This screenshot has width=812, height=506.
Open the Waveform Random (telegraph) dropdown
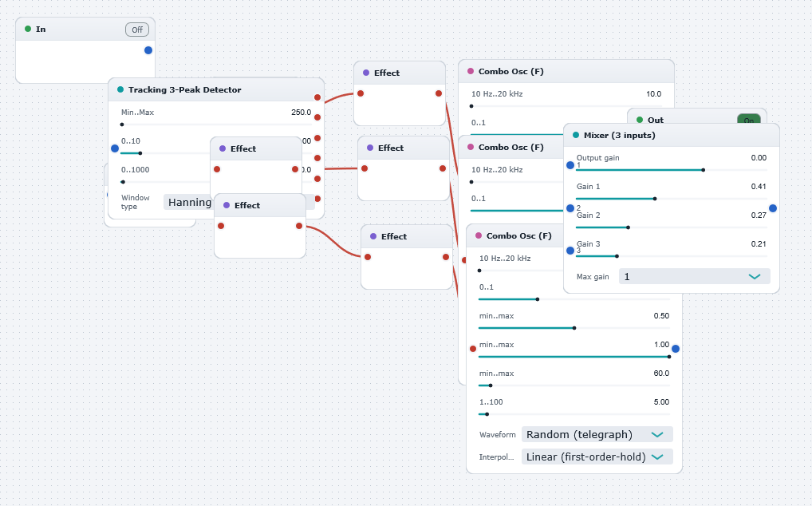[x=597, y=434]
